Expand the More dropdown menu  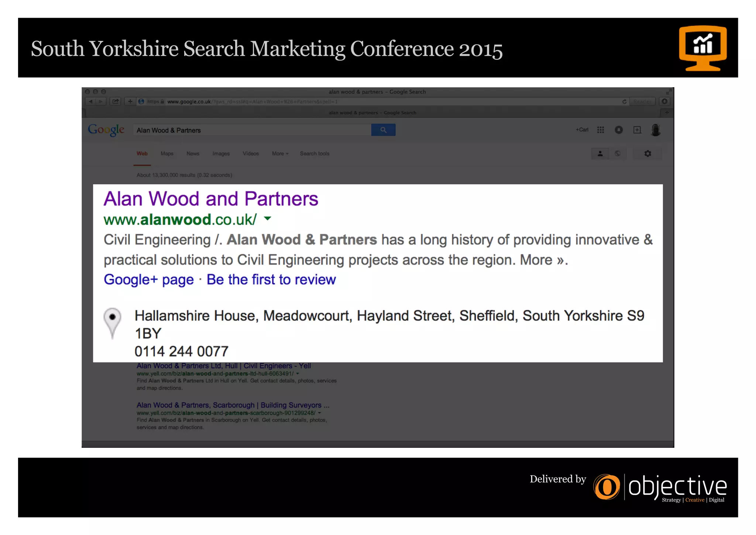[x=280, y=154]
